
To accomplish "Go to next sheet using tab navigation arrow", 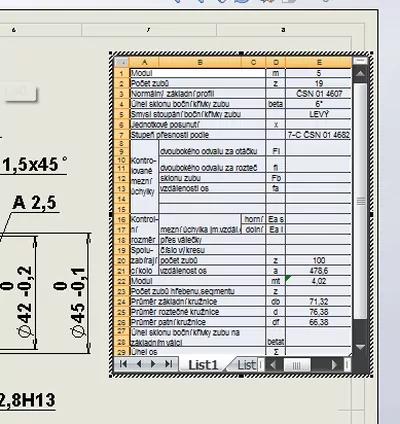I will pyautogui.click(x=154, y=364).
